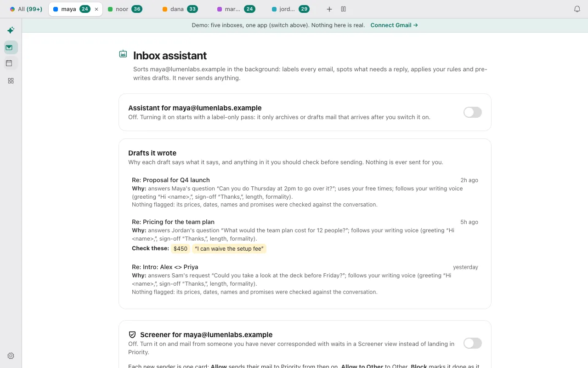Image resolution: width=588 pixels, height=368 pixels.
Task: Open the notifications bell icon
Action: (x=577, y=9)
